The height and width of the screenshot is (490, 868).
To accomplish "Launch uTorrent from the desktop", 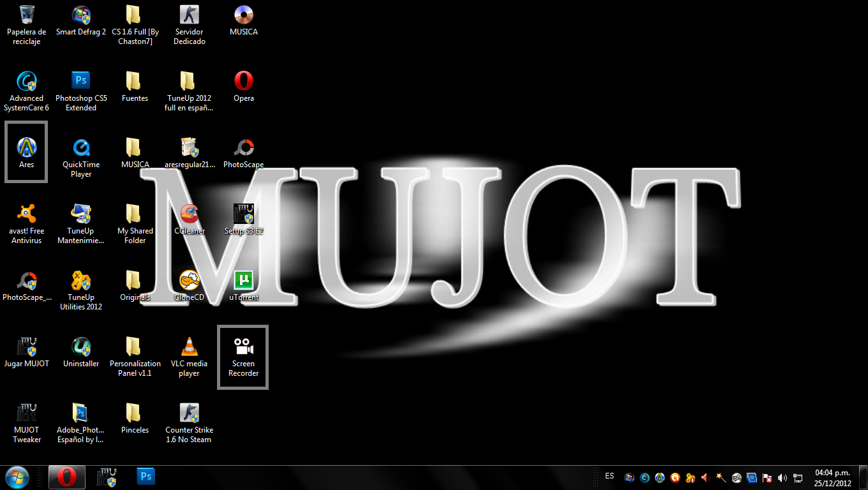I will (243, 281).
